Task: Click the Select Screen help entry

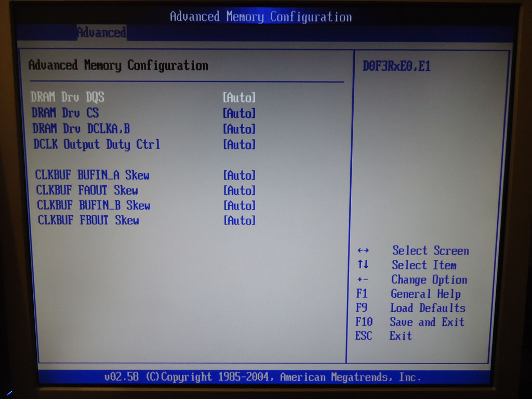Action: point(431,251)
